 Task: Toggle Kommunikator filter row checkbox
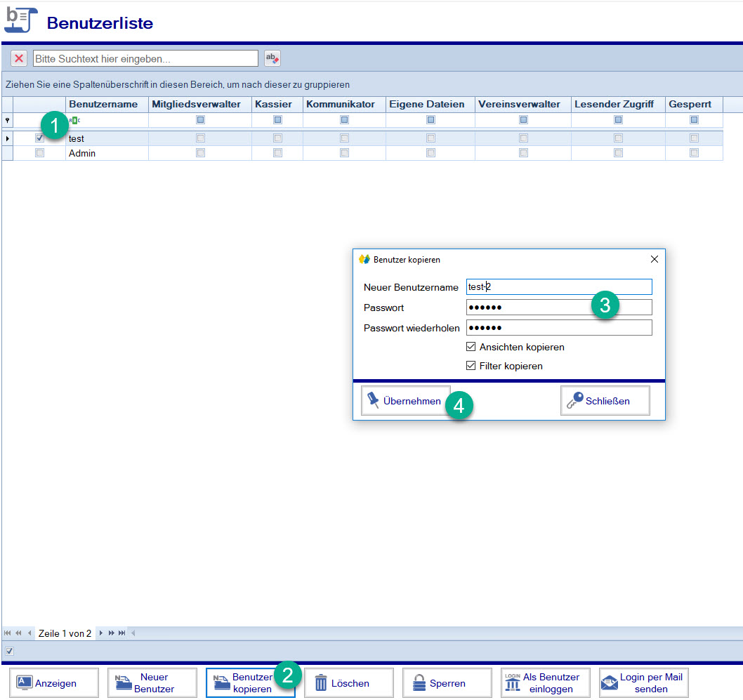tap(345, 120)
